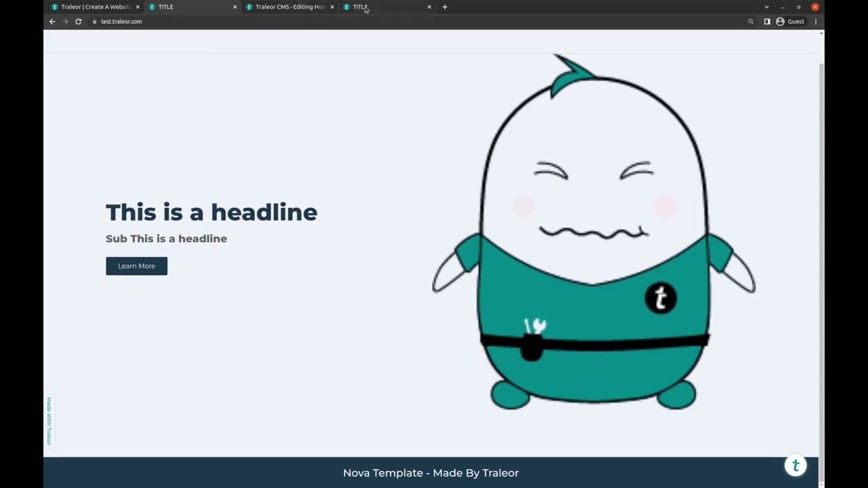Switch to Traleor | Create A Website tab

tap(96, 7)
